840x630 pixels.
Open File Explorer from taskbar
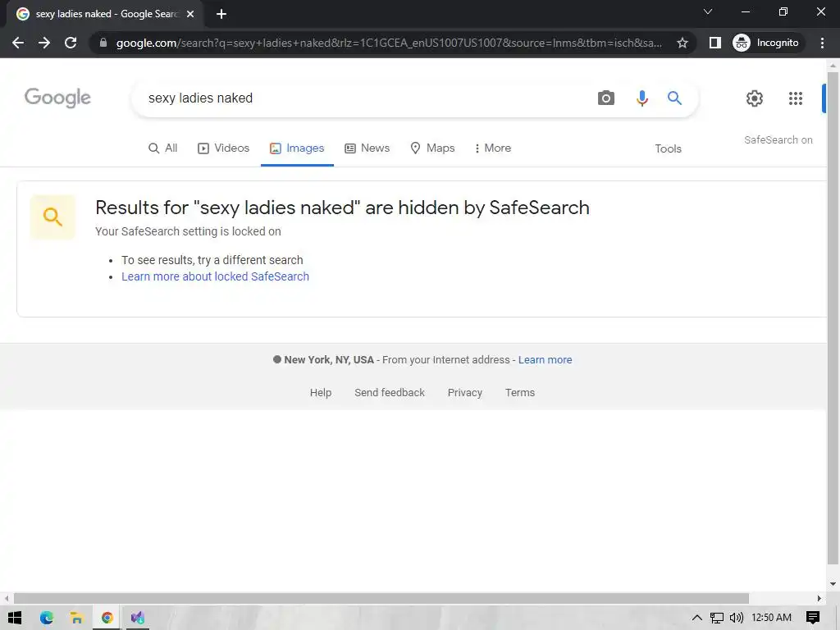click(x=76, y=618)
